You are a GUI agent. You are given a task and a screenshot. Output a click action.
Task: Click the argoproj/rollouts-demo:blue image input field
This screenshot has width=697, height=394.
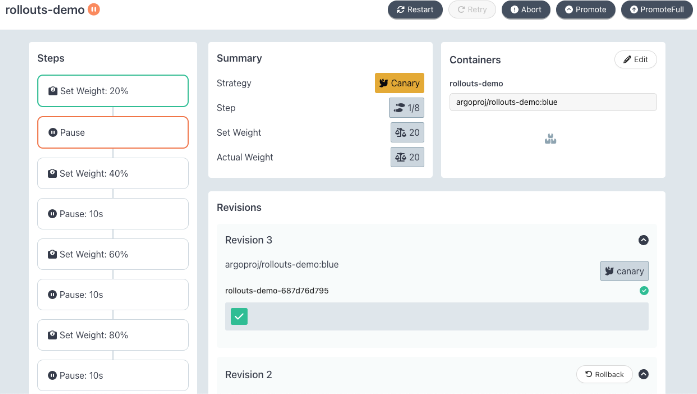click(553, 102)
